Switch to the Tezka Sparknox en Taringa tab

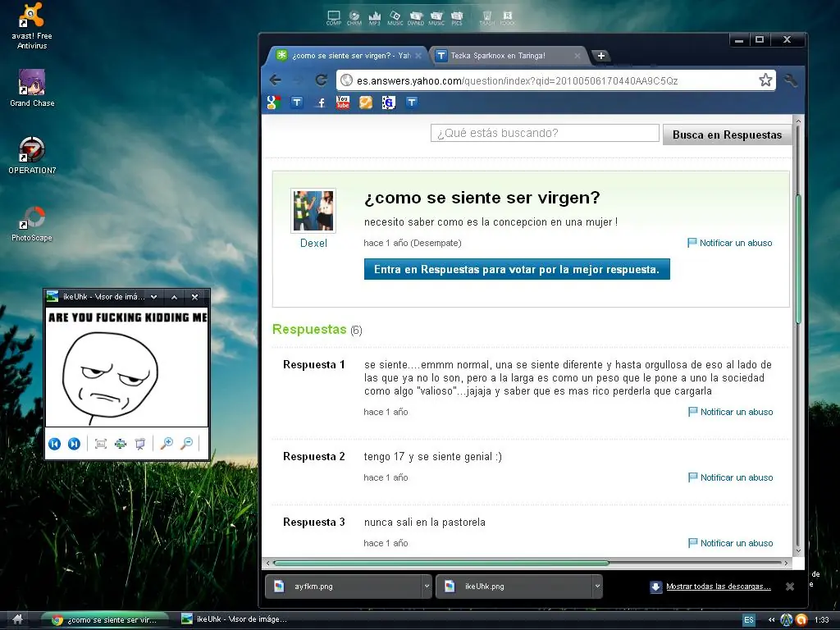point(497,55)
